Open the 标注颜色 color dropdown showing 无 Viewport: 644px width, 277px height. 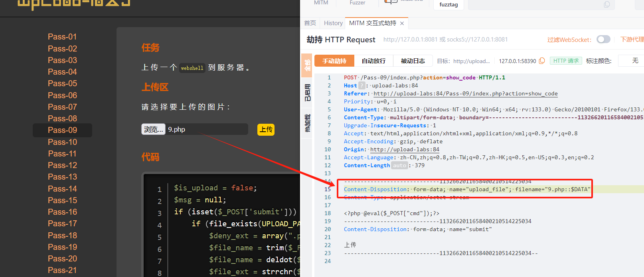click(631, 61)
